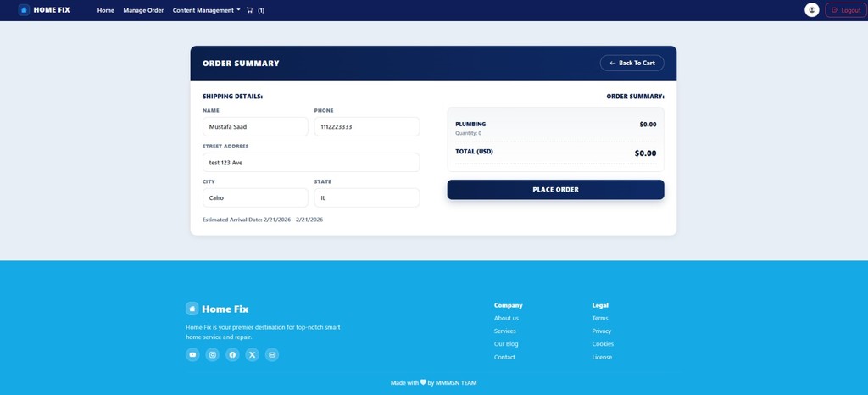Screen dimensions: 868x395
Task: Open the Our Blog footer link
Action: (x=506, y=344)
